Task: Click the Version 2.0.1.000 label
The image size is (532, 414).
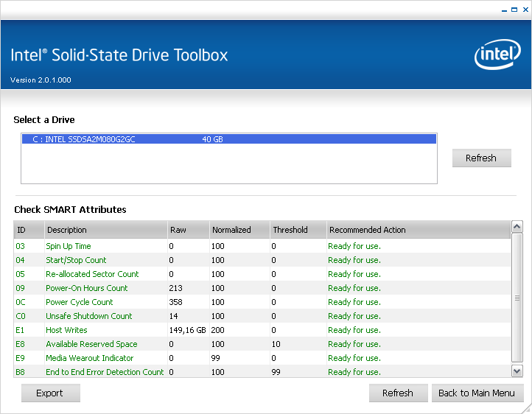Action: pos(41,80)
